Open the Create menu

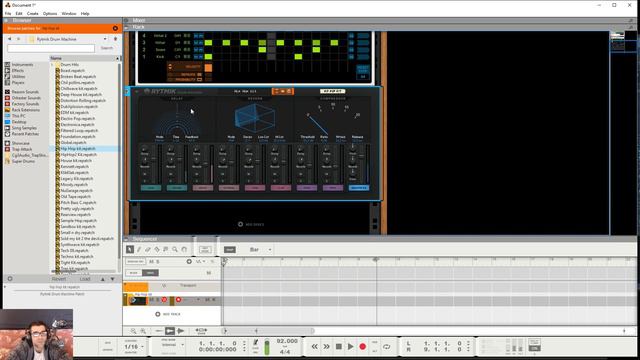point(33,13)
